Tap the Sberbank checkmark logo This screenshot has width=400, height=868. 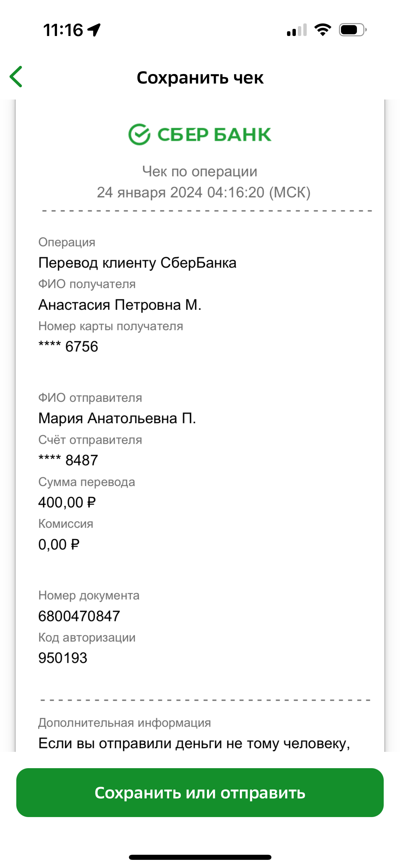tap(139, 134)
